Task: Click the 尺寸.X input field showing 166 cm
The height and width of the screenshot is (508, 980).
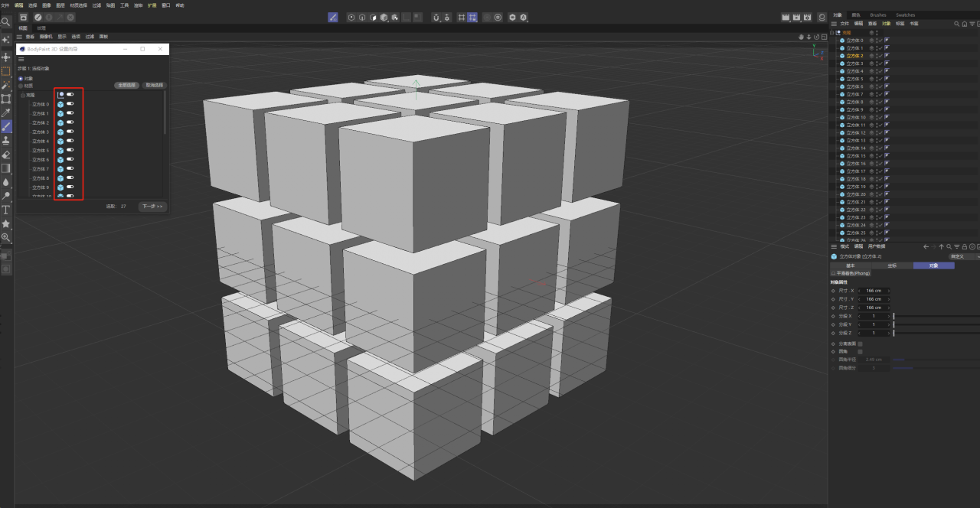Action: point(874,291)
